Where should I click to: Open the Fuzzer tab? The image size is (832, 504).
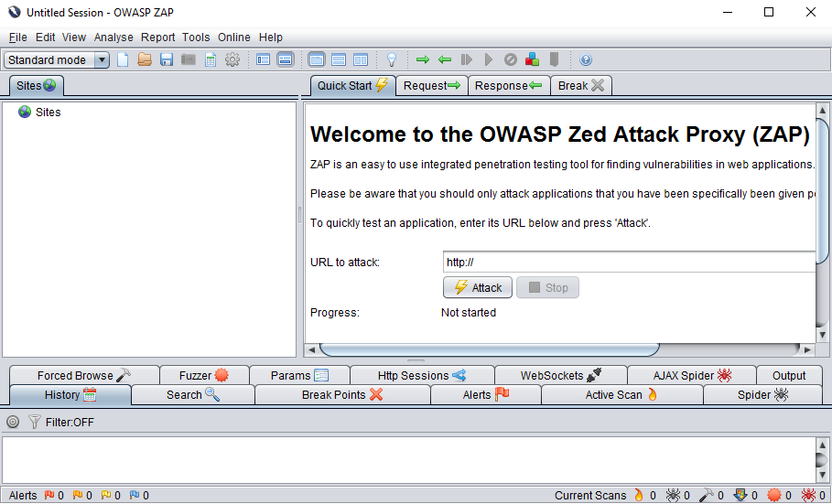click(x=204, y=375)
